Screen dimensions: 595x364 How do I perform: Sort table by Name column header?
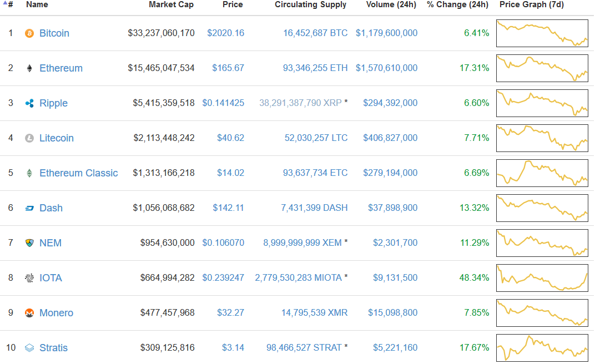tap(37, 4)
